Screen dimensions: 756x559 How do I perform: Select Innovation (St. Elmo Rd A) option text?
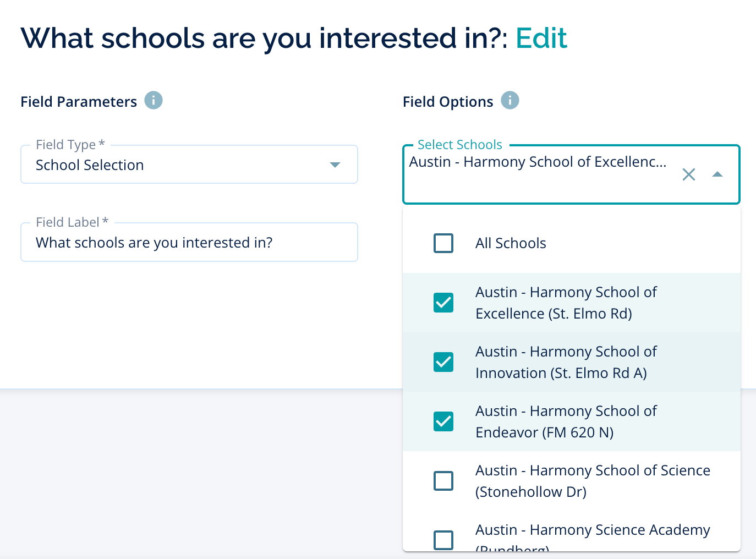(x=566, y=362)
